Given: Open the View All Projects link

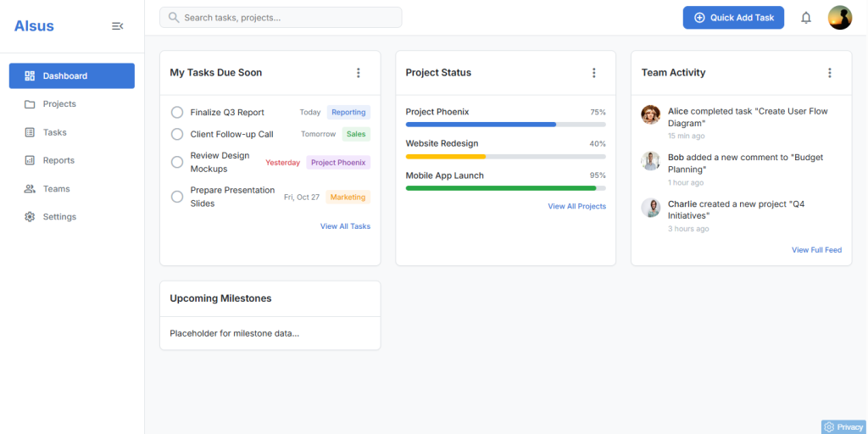Looking at the screenshot, I should 576,206.
